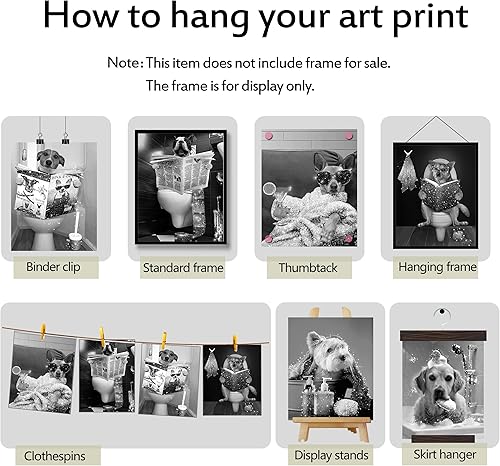This screenshot has width=500, height=466.
Task: Click the top-left pink thumbtack
Action: click(268, 136)
